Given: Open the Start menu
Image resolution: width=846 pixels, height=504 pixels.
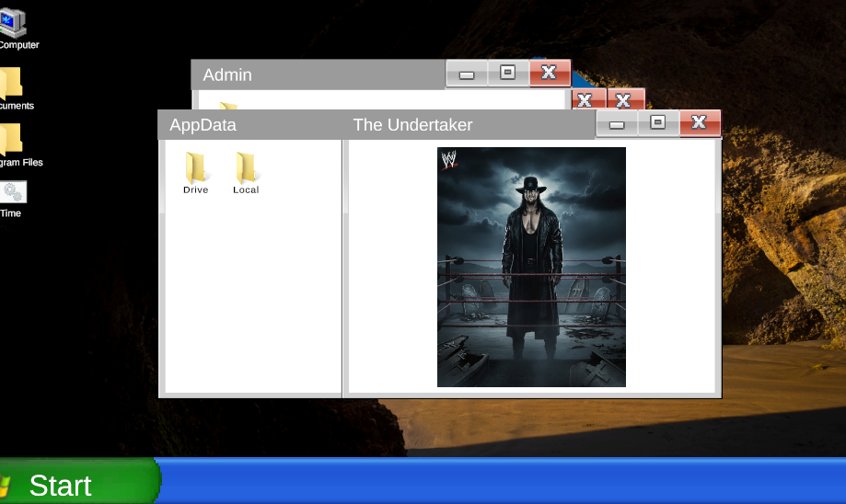Looking at the screenshot, I should point(78,481).
